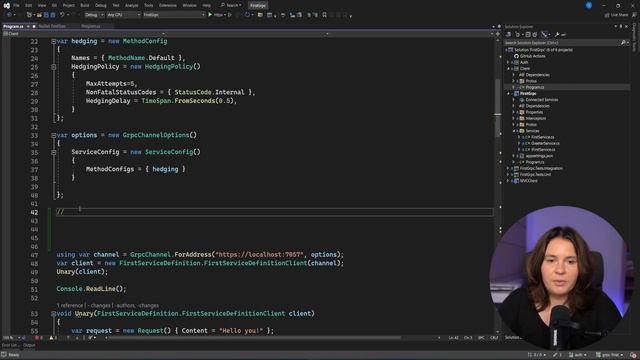Open the Test menu
This screenshot has width=640, height=360.
[x=116, y=5]
